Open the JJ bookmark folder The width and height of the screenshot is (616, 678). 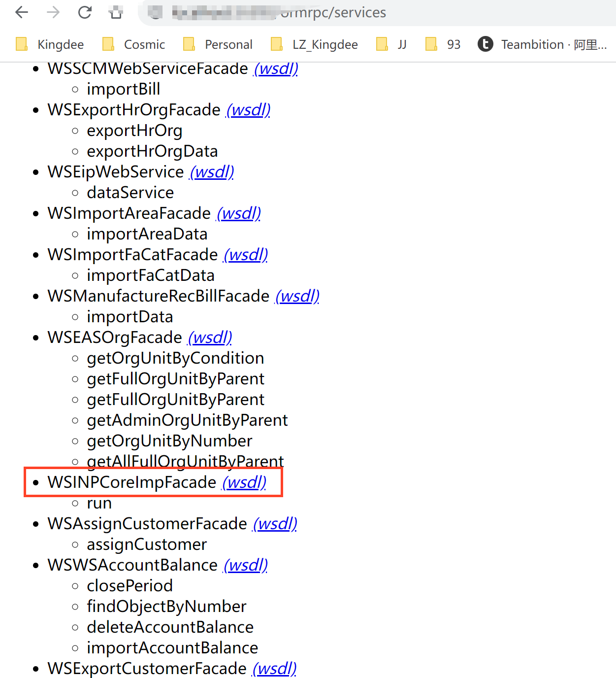pos(391,44)
